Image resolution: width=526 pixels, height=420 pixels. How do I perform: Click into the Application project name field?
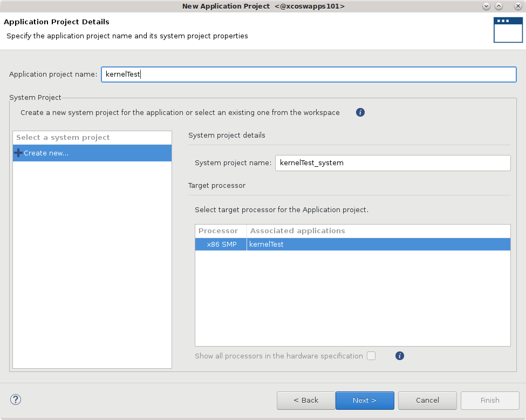tap(308, 74)
